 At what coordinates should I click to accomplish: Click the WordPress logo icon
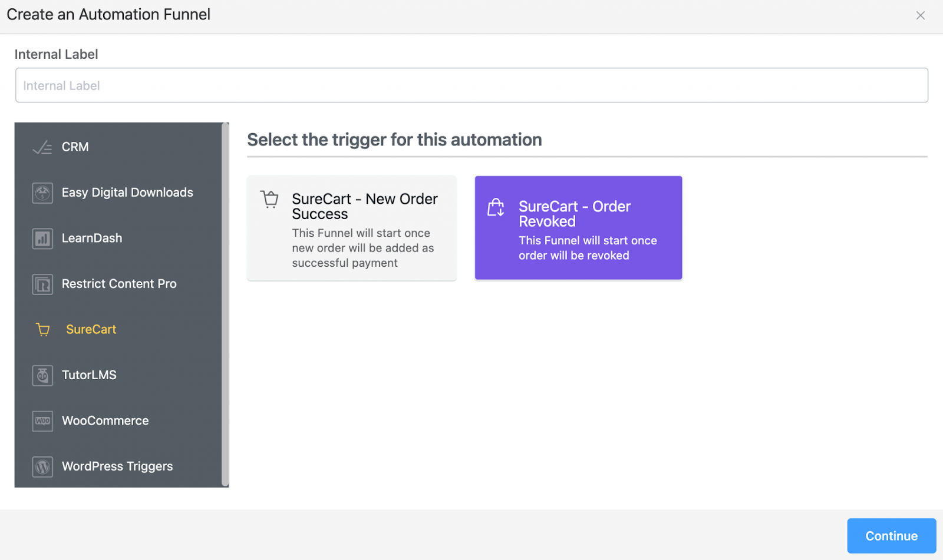42,466
